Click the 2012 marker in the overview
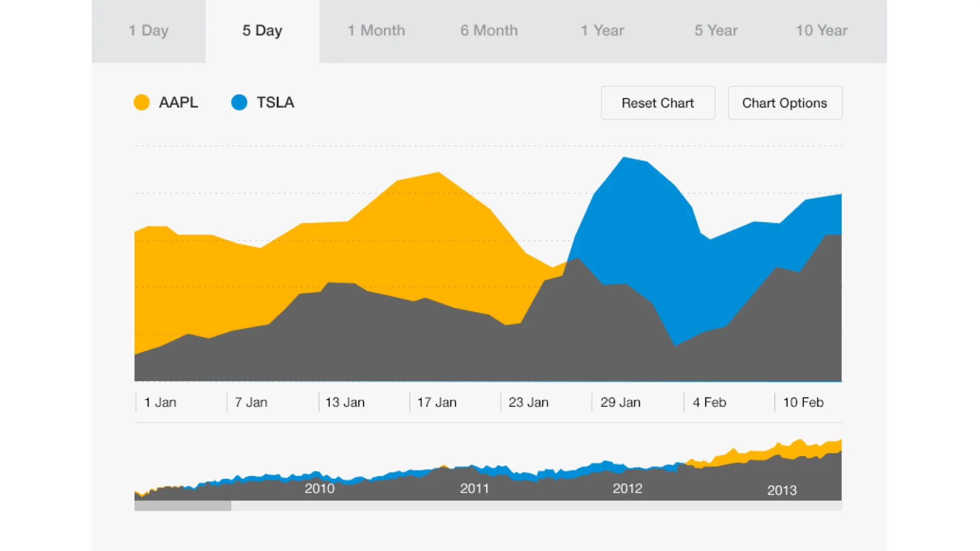Viewport: 980px width, 551px height. [627, 488]
